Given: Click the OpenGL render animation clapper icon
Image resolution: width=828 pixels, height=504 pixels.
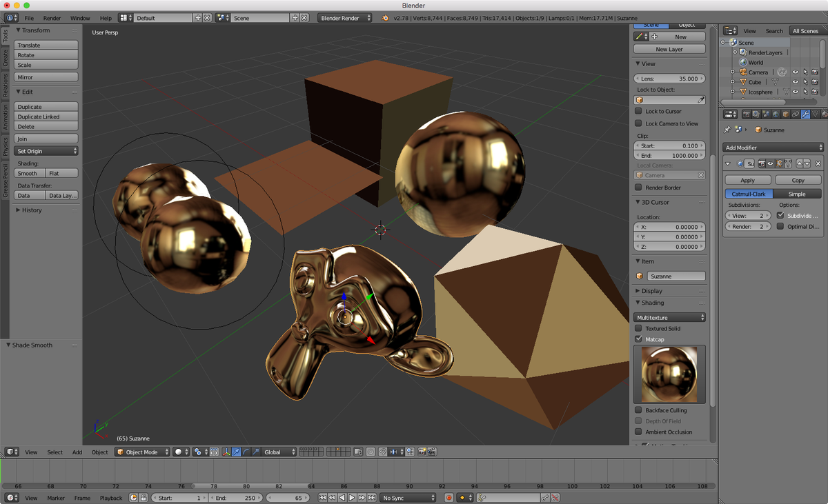Looking at the screenshot, I should click(432, 452).
